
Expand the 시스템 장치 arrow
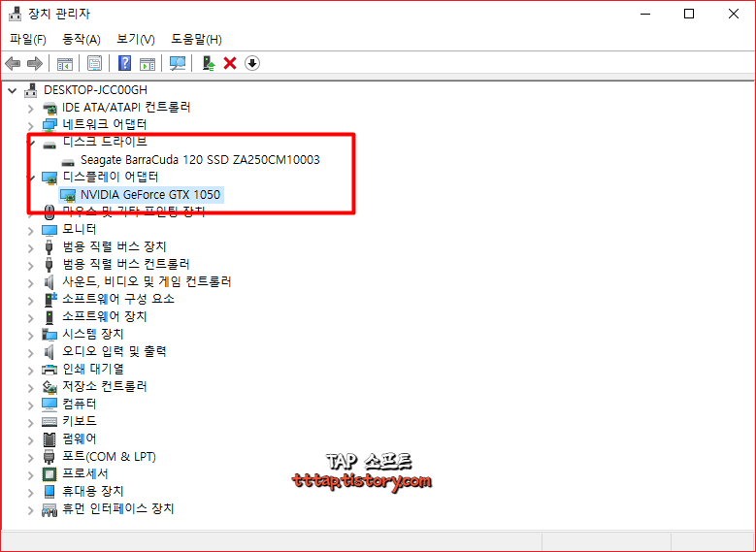(31, 336)
